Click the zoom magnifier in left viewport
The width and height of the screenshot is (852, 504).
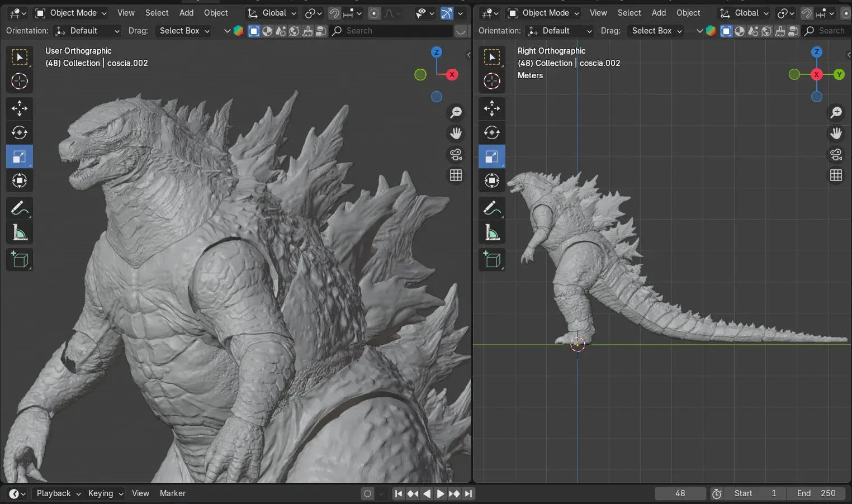point(456,112)
